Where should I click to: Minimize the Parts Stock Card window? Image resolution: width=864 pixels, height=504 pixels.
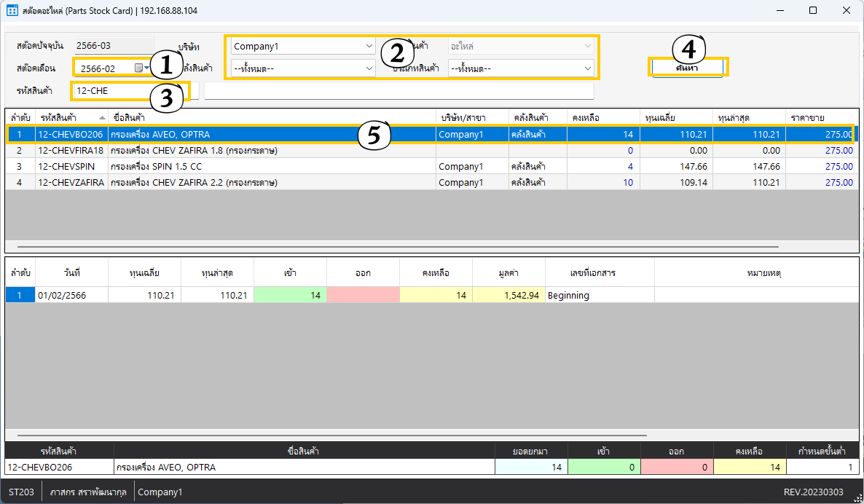(x=779, y=11)
